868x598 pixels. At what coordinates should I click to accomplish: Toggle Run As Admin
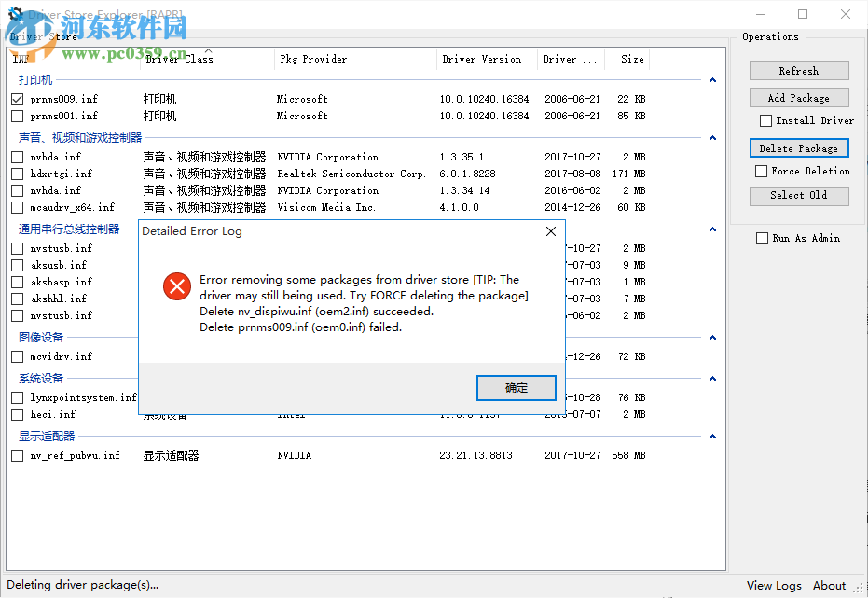(x=762, y=238)
